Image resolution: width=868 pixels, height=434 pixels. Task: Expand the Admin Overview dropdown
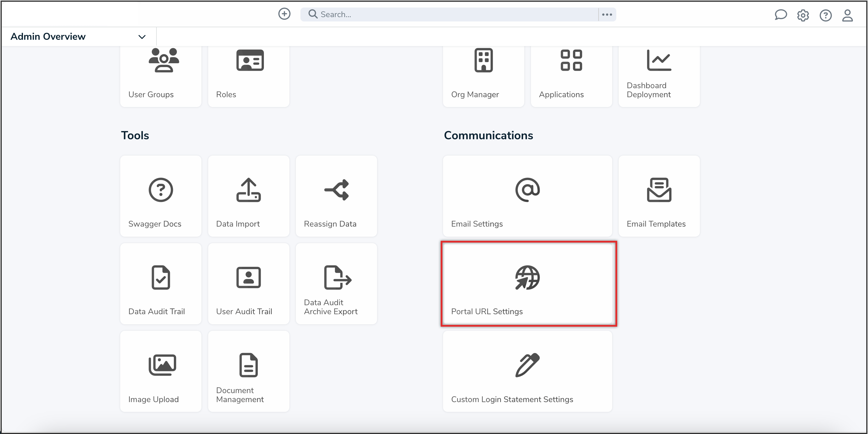[x=142, y=37]
